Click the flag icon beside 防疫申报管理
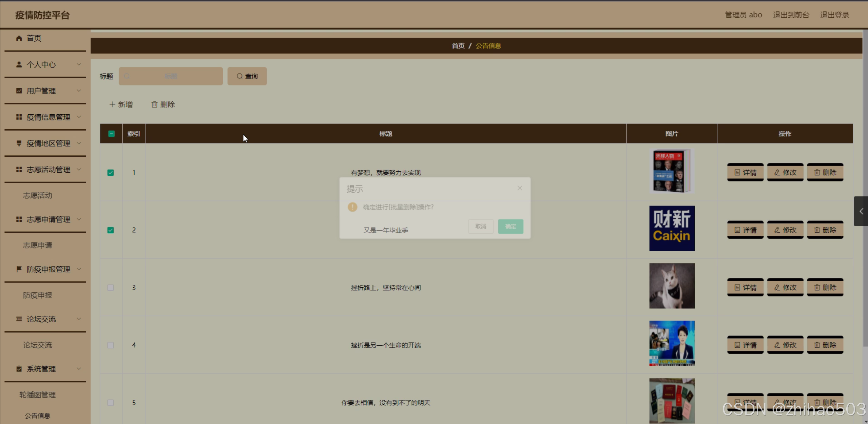Image resolution: width=868 pixels, height=424 pixels. click(x=19, y=269)
